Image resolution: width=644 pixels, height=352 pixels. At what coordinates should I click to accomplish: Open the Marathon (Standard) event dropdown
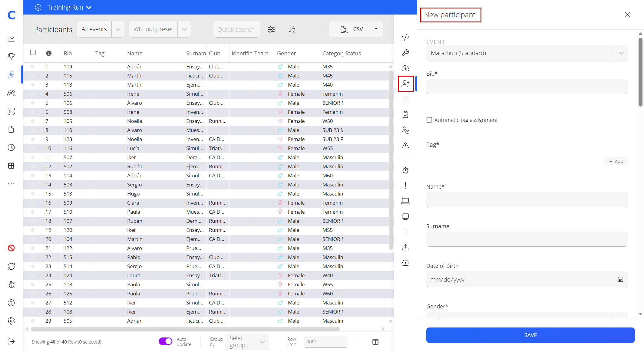pos(527,53)
